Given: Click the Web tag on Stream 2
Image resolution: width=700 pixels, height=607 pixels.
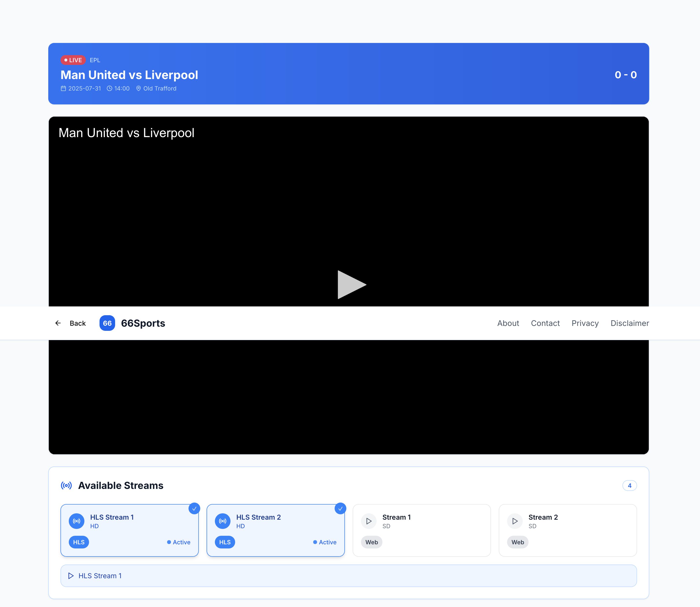Looking at the screenshot, I should tap(518, 542).
